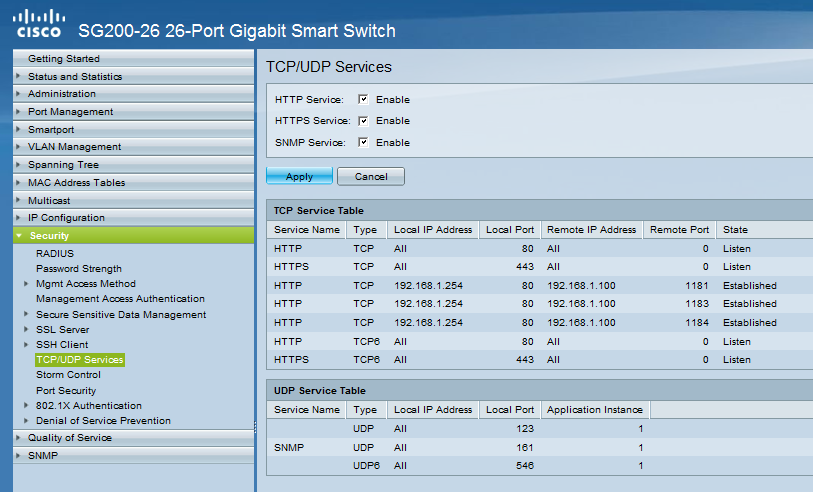Open the Multicast menu
The width and height of the screenshot is (813, 492).
click(133, 200)
